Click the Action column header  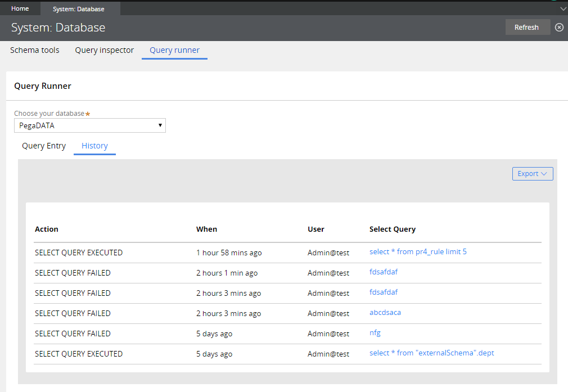[46, 229]
